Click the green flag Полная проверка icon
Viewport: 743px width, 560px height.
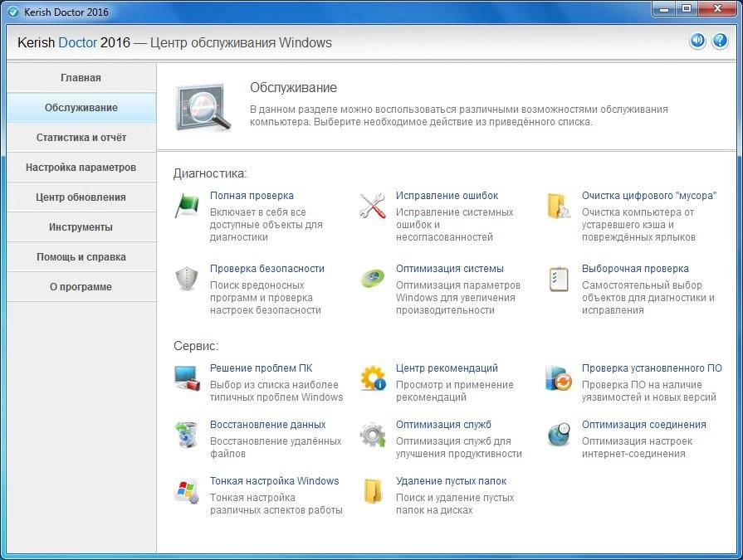187,206
